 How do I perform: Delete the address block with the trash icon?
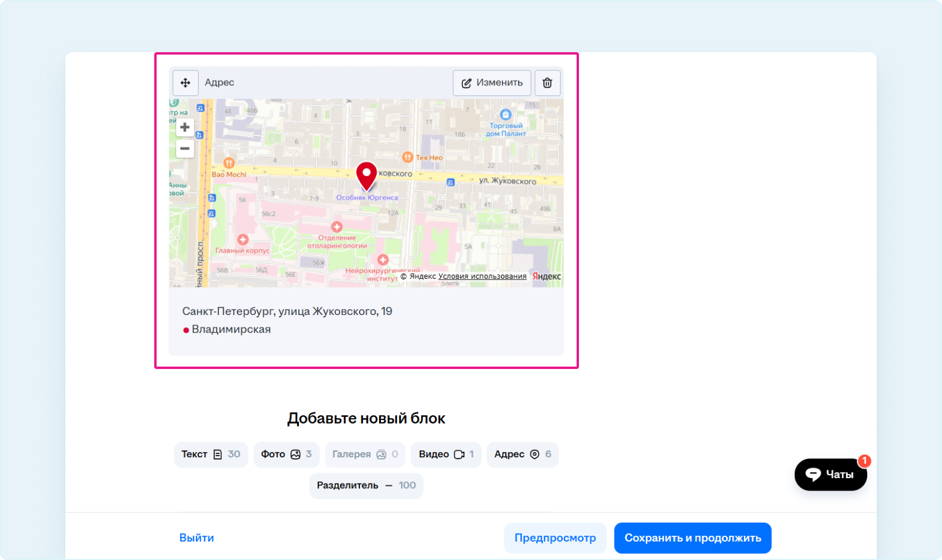coord(547,83)
